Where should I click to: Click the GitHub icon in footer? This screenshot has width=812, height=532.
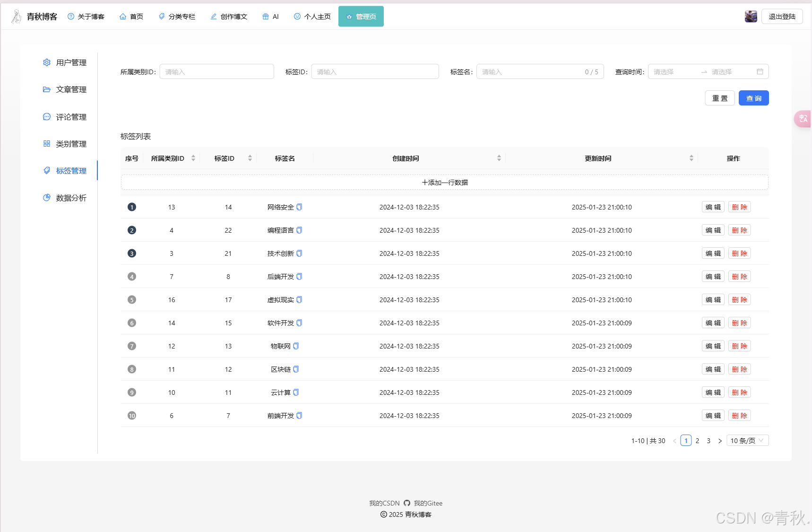coord(406,503)
